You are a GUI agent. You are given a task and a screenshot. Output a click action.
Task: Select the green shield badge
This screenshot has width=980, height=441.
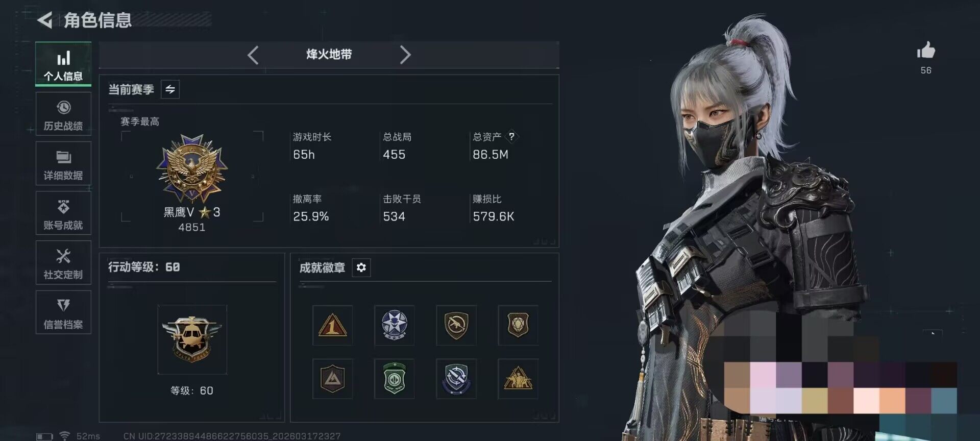394,378
